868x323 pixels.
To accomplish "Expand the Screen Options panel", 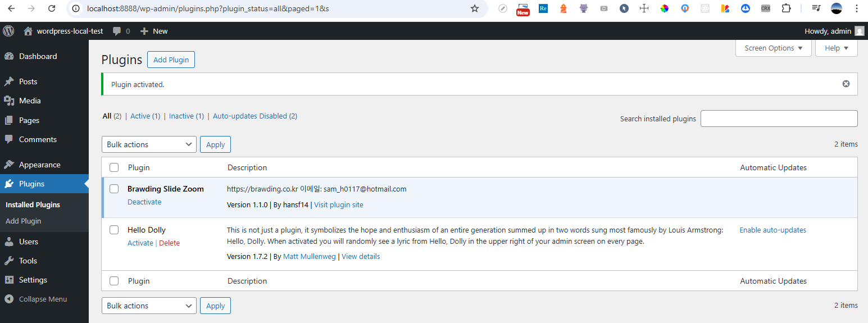I will coord(773,48).
